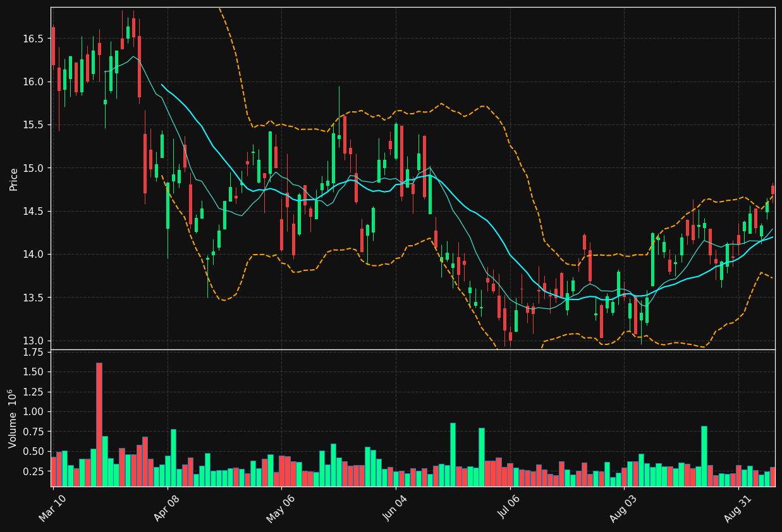Viewport: 782px width, 532px height.
Task: Select the 15.5 price tick label
Action: point(33,125)
